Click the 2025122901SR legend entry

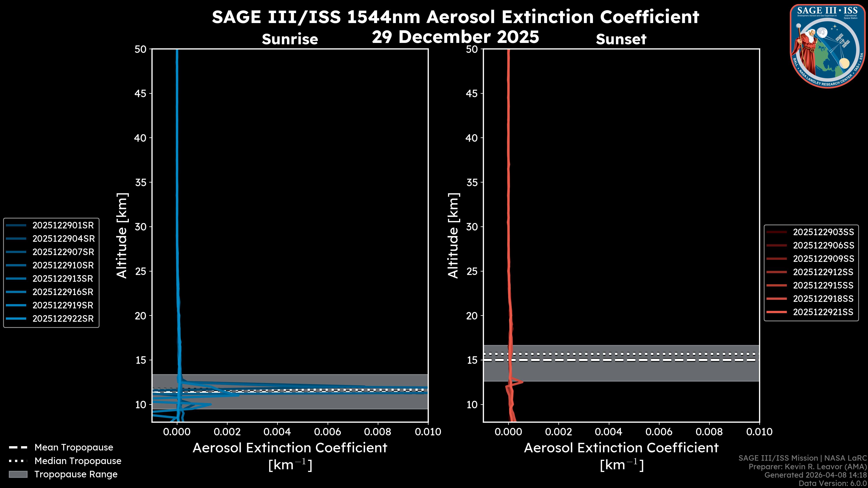63,225
